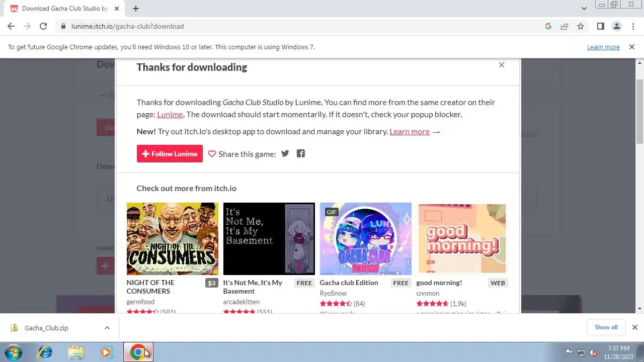Click the good morning! title link
The image size is (644, 362).
tap(439, 283)
